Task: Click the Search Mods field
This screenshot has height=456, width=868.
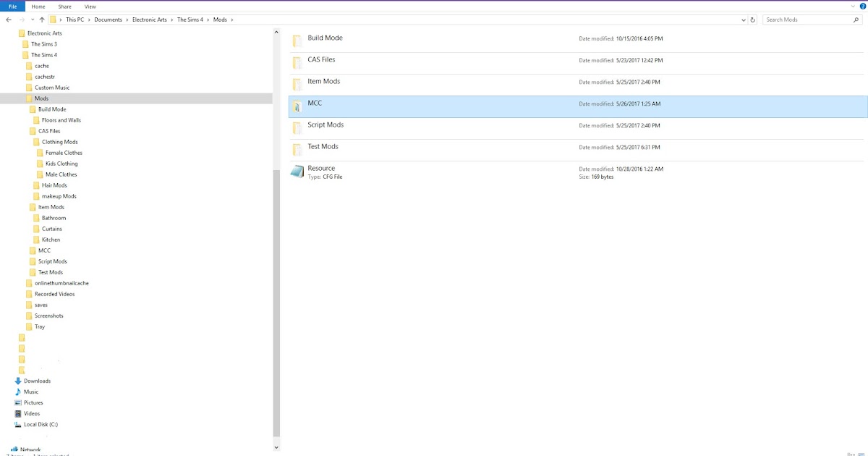Action: 814,20
